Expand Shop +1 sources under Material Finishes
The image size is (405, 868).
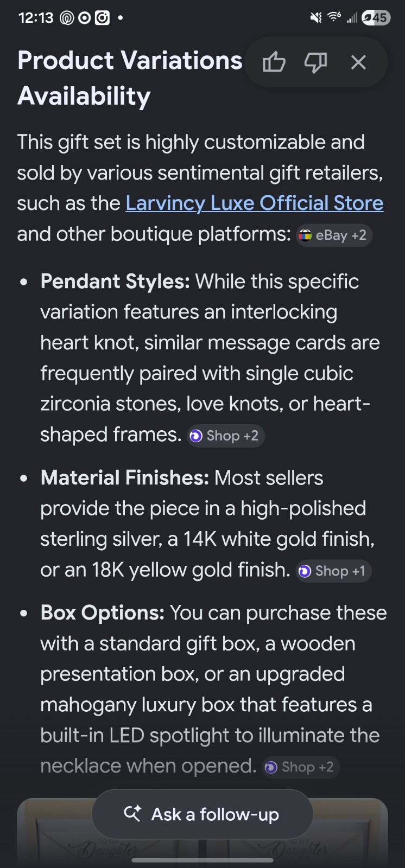(x=333, y=571)
